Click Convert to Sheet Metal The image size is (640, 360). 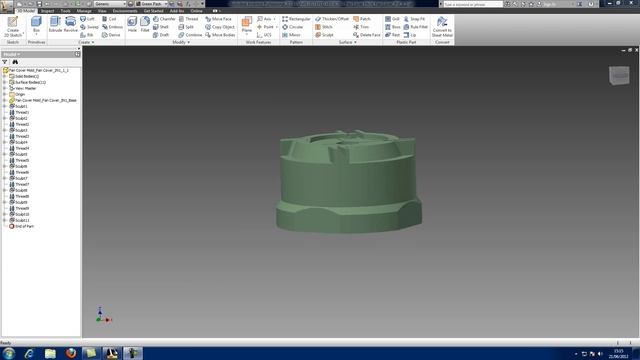tap(442, 27)
